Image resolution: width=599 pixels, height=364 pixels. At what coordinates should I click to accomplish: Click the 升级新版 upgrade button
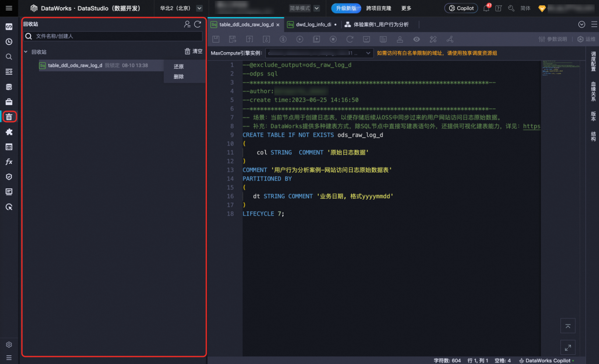click(346, 8)
